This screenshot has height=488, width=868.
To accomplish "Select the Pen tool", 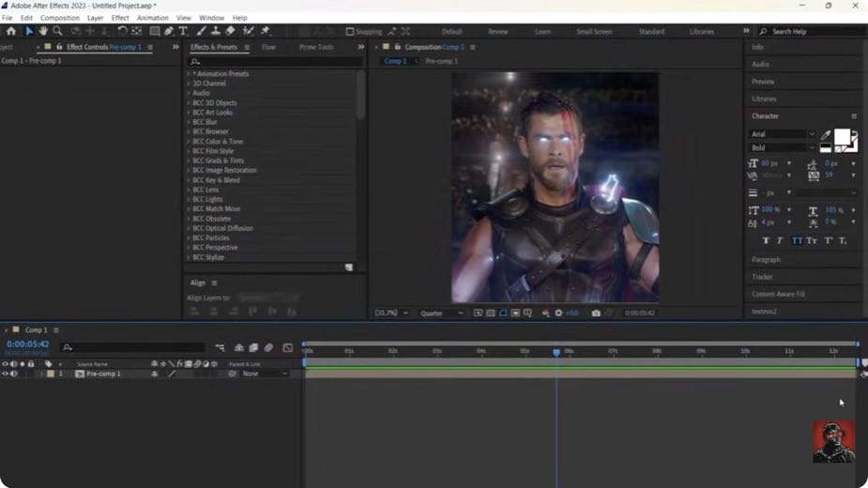I will (169, 31).
